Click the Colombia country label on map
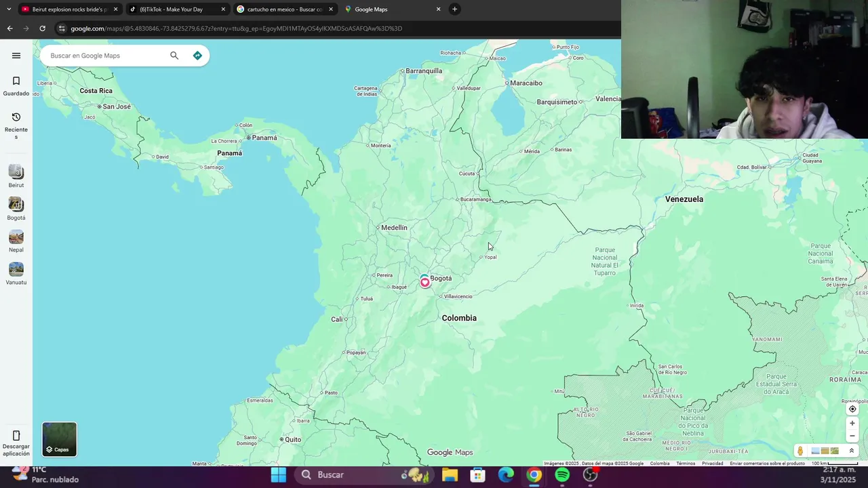 coord(459,318)
